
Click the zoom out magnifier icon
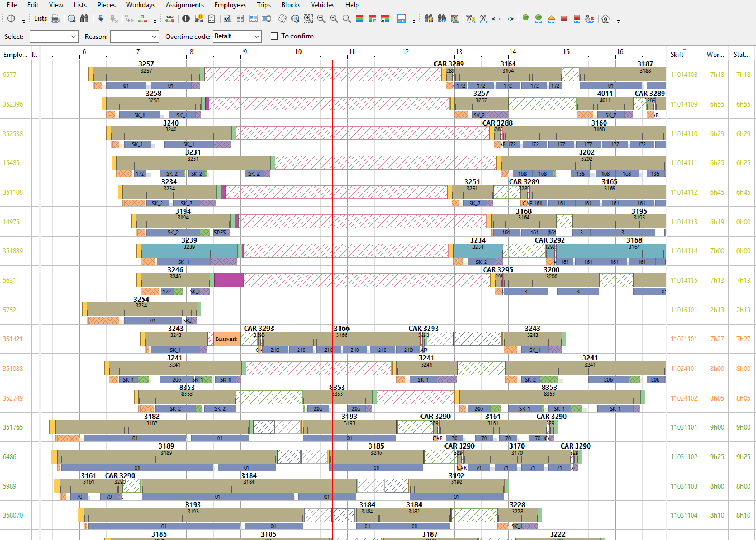point(334,18)
